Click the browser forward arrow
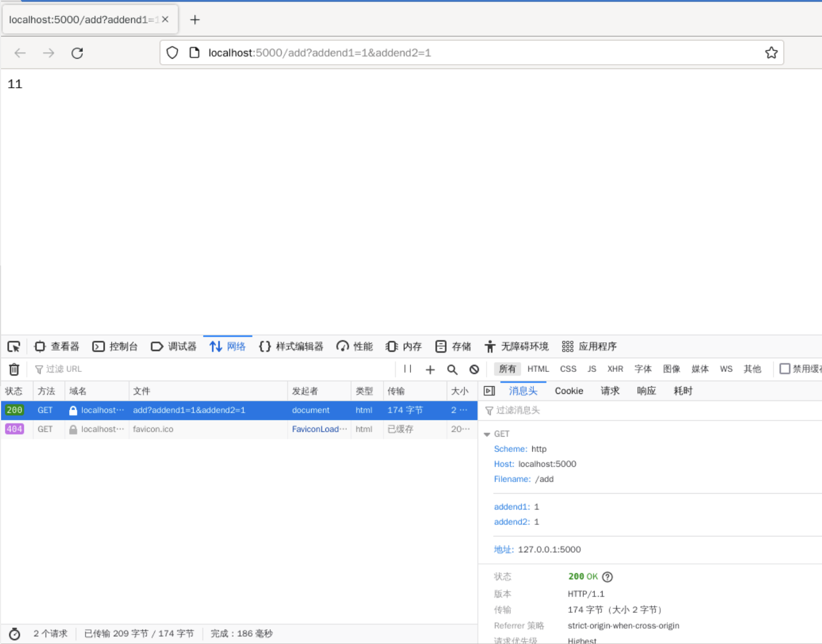 pos(49,53)
